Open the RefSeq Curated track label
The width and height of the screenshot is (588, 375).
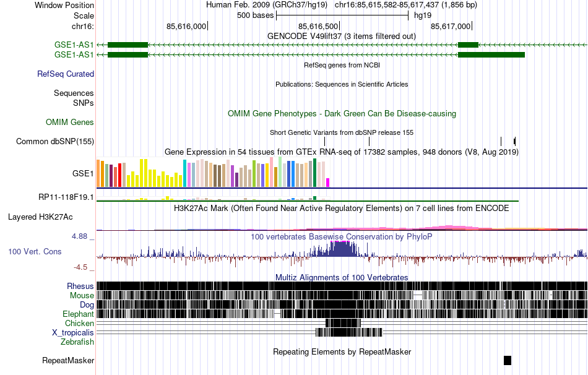pyautogui.click(x=66, y=74)
